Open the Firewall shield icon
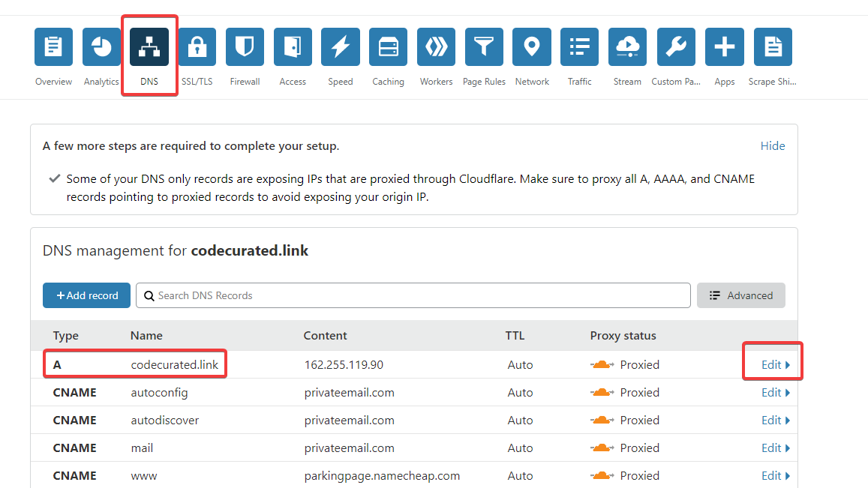 (245, 46)
